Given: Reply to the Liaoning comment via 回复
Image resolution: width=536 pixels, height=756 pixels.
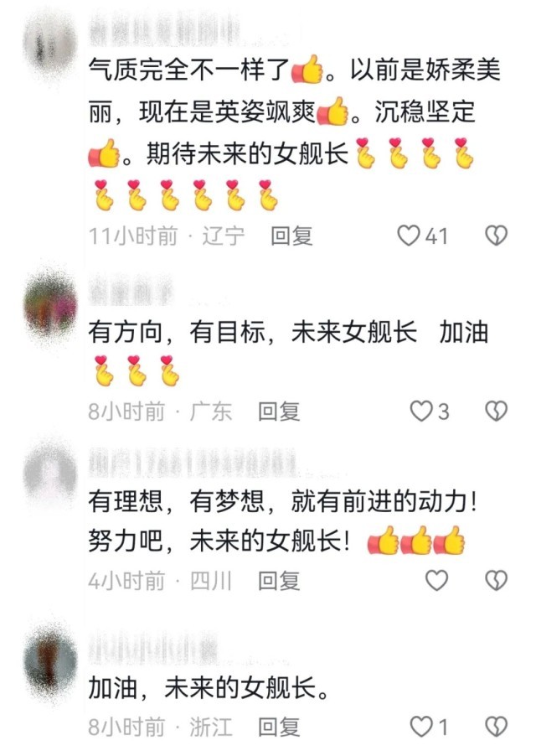Looking at the screenshot, I should click(x=291, y=236).
